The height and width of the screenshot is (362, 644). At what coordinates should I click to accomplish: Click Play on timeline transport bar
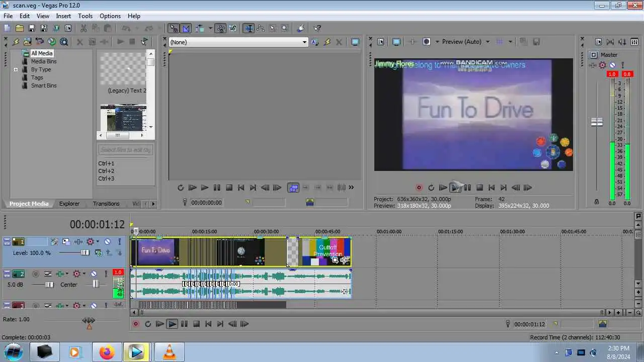click(x=172, y=324)
